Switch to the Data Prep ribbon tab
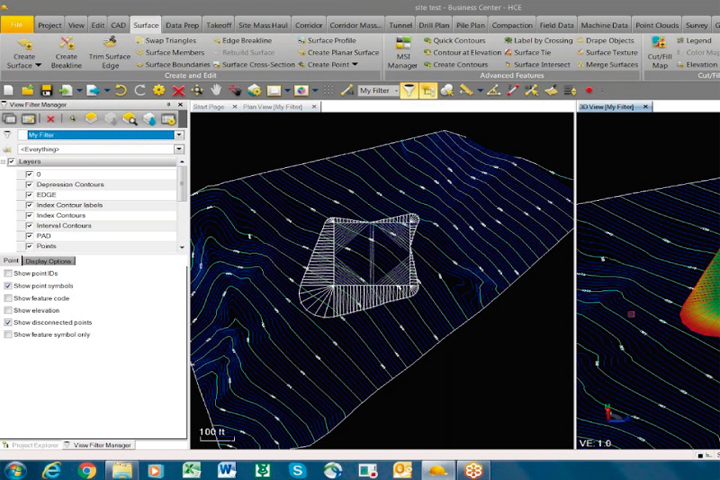The height and width of the screenshot is (480, 720). (x=182, y=25)
